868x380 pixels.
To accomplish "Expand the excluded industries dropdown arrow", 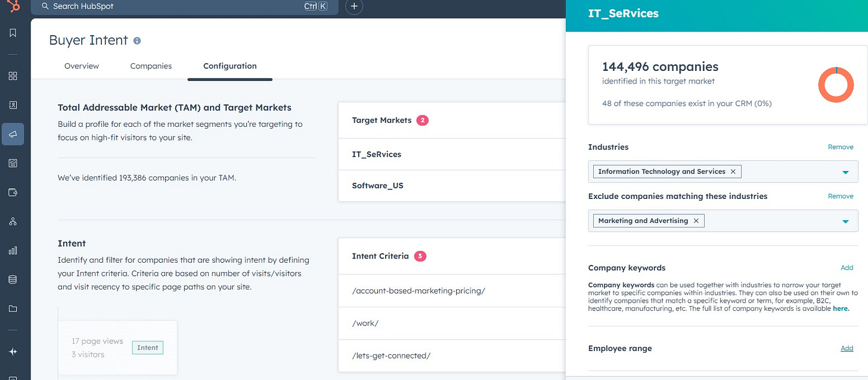I will tap(845, 222).
